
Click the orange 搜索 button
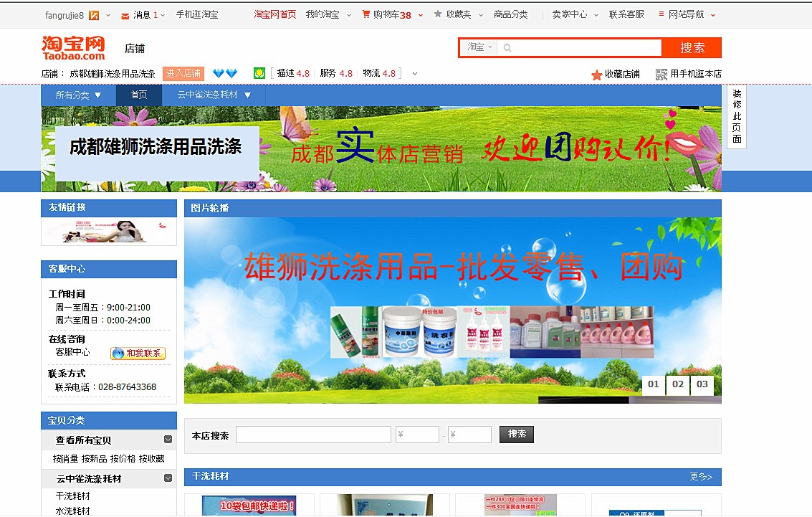click(692, 47)
